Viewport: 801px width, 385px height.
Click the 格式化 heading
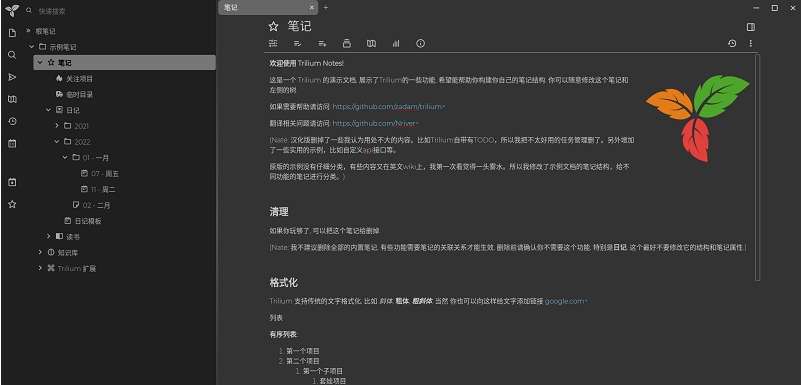(284, 282)
